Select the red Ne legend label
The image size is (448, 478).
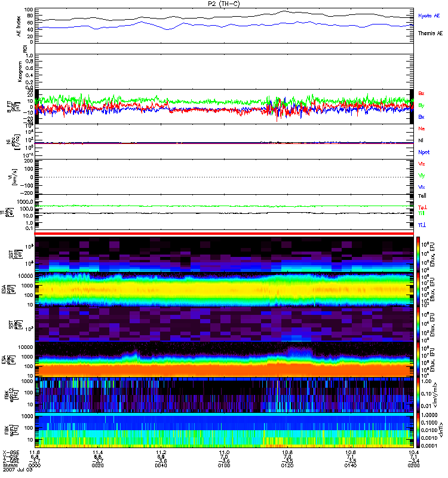tap(422, 128)
